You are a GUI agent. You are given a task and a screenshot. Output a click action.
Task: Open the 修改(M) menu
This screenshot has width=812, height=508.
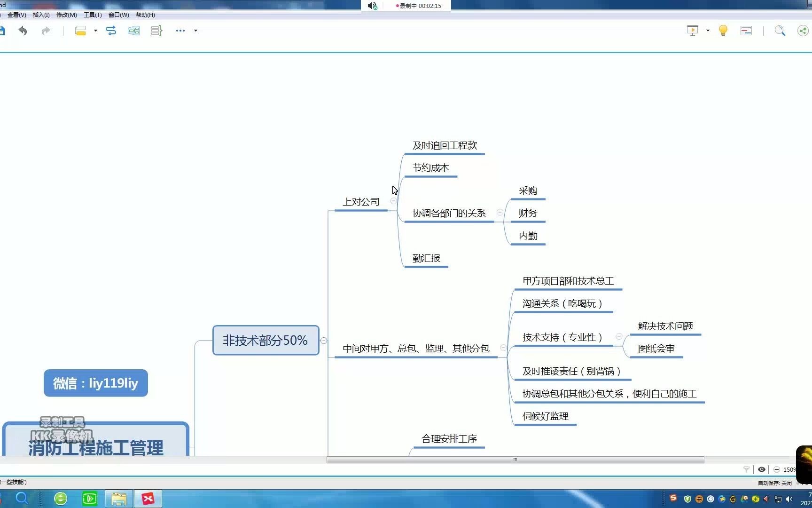66,15
